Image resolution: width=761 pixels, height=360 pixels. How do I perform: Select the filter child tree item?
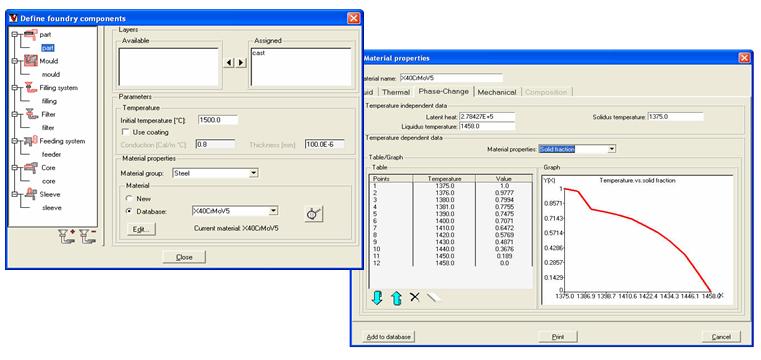point(48,128)
